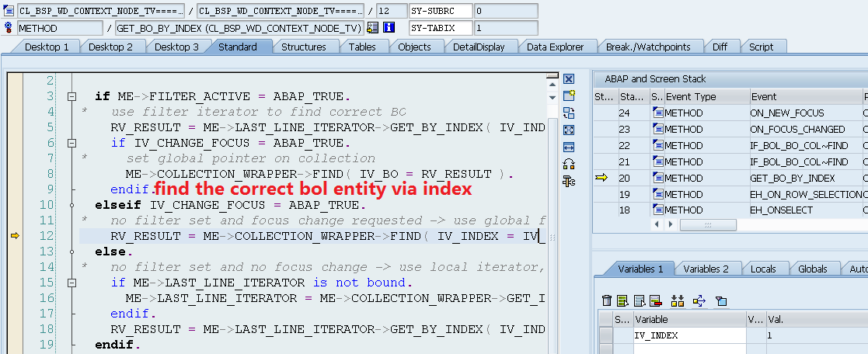Open the Data Explorer tab
Image resolution: width=868 pixels, height=354 pixels.
[556, 47]
